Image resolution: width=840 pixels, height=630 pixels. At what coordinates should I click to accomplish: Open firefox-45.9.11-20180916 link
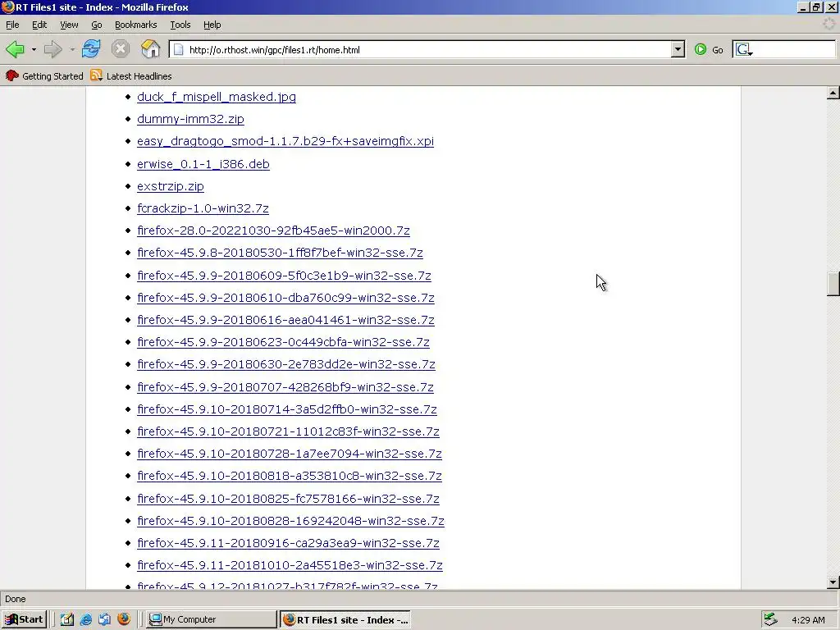pyautogui.click(x=288, y=543)
